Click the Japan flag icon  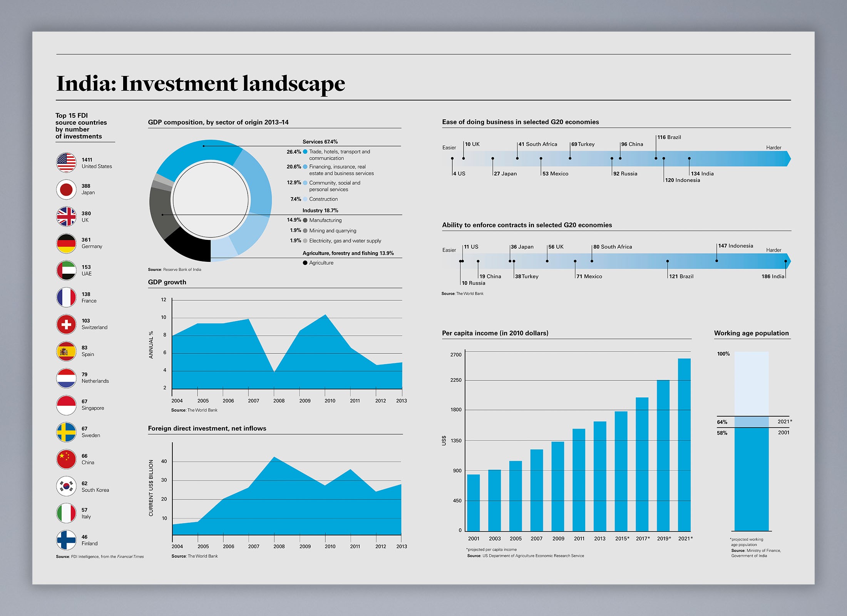pyautogui.click(x=66, y=189)
